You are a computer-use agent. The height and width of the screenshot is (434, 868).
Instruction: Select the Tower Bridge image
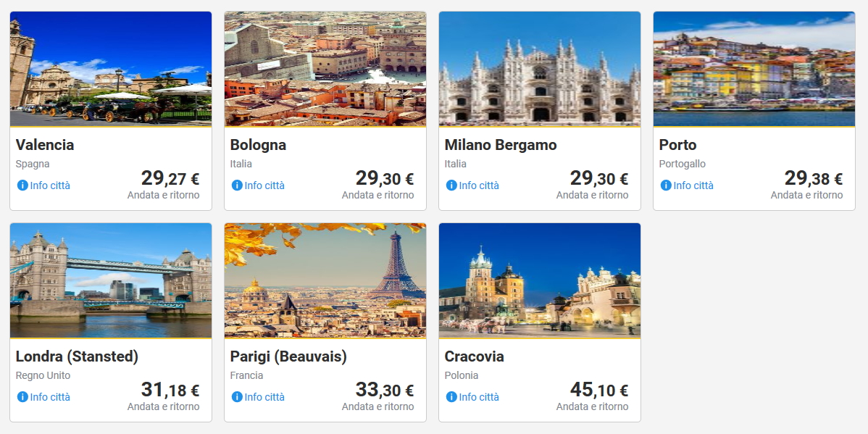pos(111,280)
